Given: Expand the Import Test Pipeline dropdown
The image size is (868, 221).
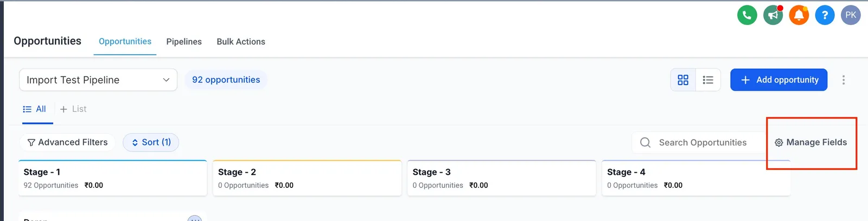Looking at the screenshot, I should 98,80.
